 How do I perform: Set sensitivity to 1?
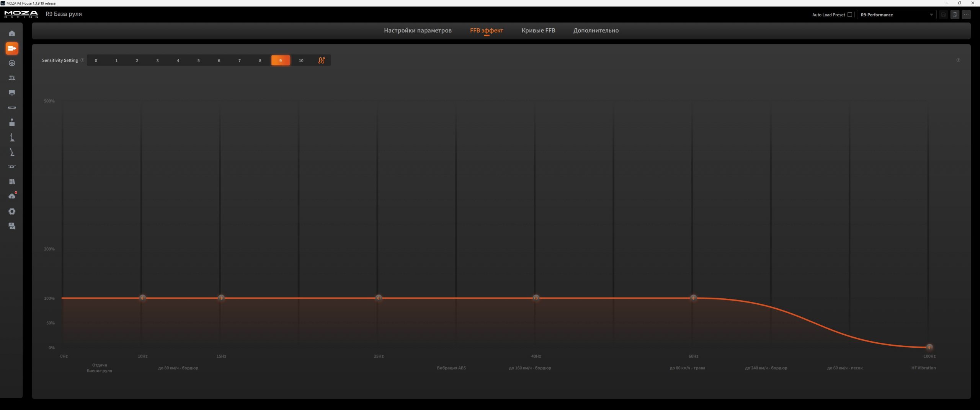click(116, 60)
